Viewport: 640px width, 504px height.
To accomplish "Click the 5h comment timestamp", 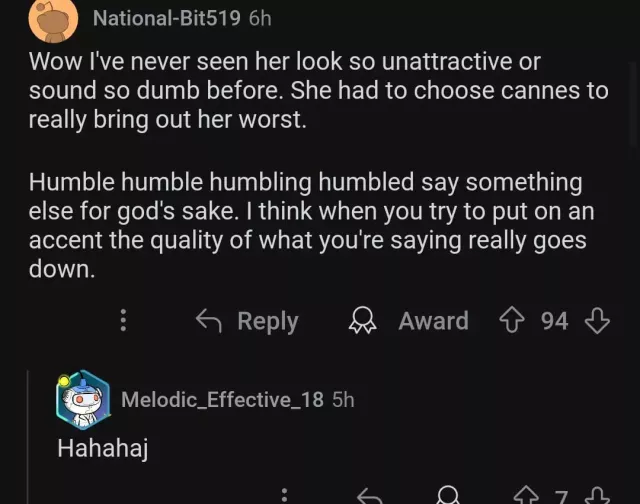I will [343, 399].
